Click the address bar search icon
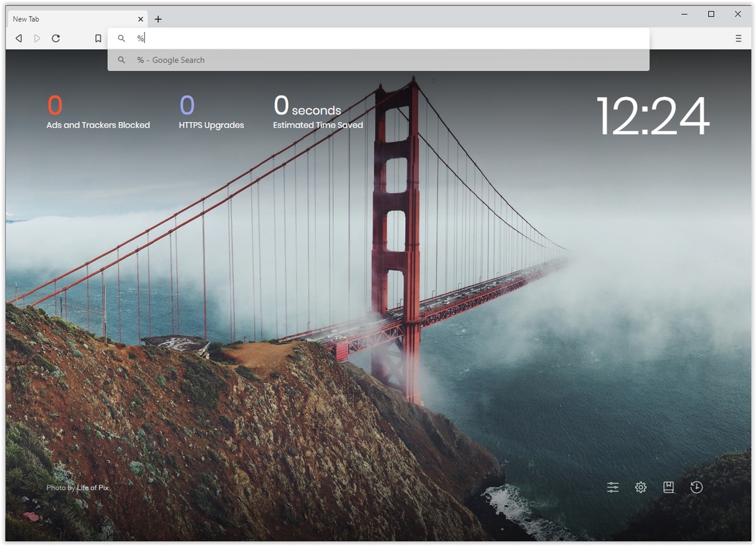The width and height of the screenshot is (756, 546). 121,38
